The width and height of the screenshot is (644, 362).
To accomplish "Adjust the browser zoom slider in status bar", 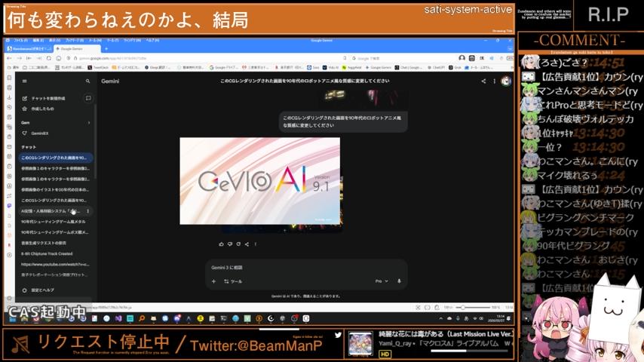I will tap(472, 308).
